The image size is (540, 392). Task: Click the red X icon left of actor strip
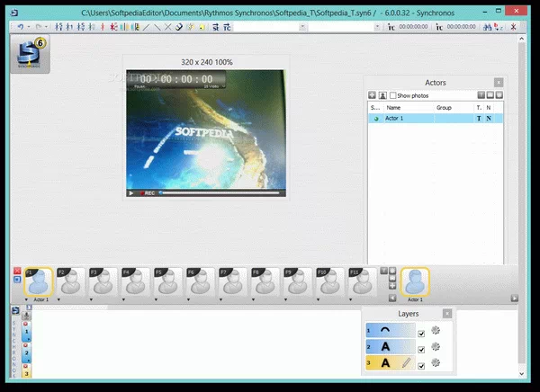tap(17, 270)
